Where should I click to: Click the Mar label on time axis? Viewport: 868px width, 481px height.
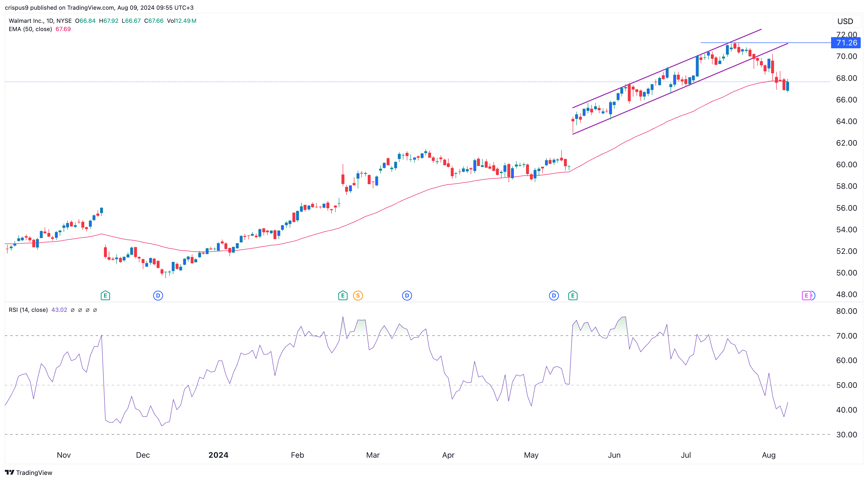point(373,455)
